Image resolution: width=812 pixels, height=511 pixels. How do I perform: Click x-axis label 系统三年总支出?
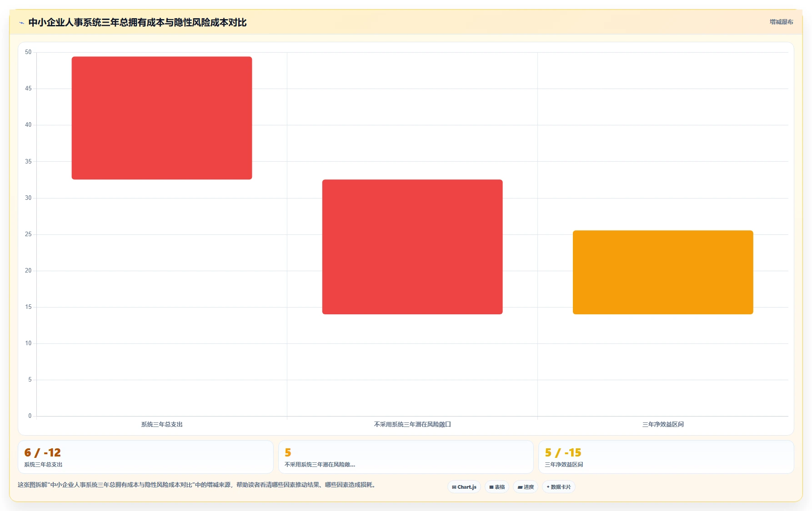click(x=162, y=424)
